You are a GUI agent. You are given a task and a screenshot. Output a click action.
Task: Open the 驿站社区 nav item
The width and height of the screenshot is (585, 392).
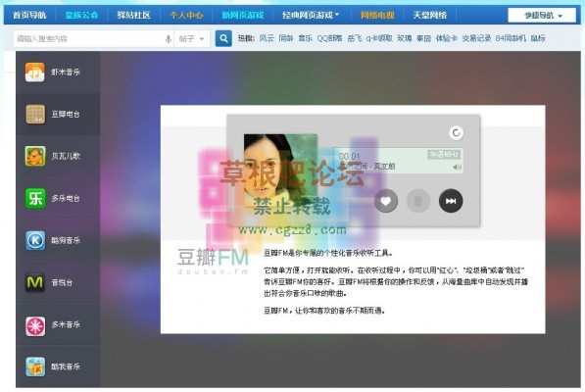tap(133, 16)
